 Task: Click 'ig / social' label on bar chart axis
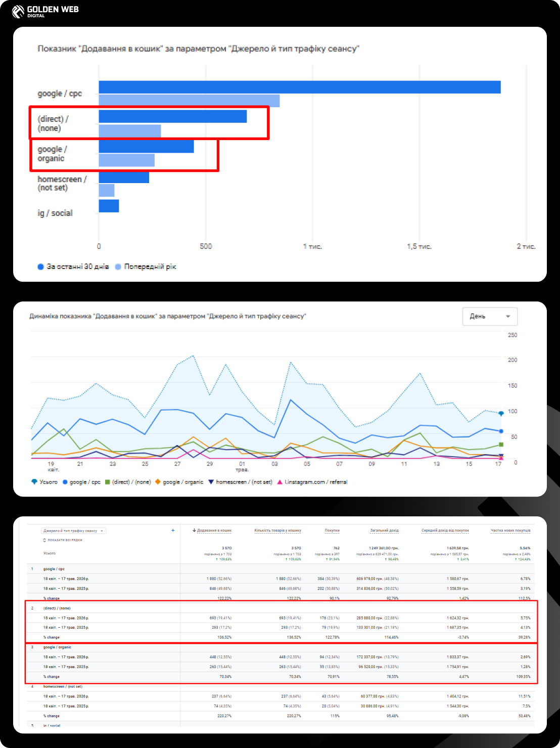coord(55,213)
